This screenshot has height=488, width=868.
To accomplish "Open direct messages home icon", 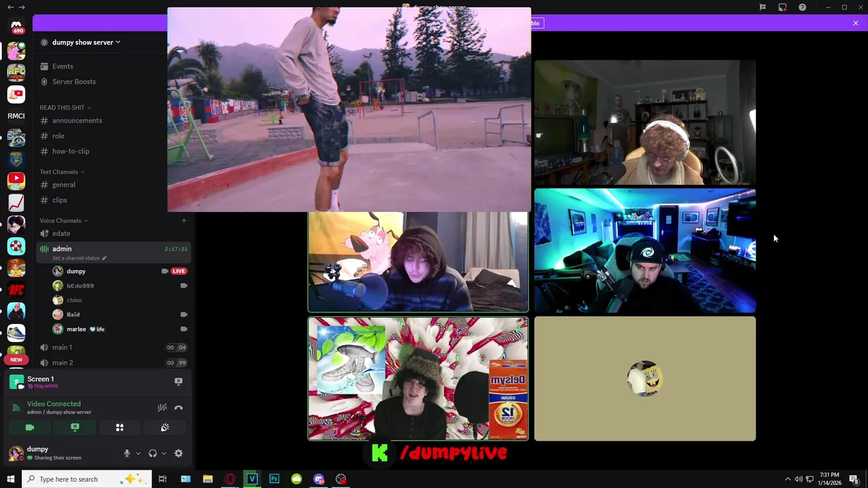I will point(16,27).
